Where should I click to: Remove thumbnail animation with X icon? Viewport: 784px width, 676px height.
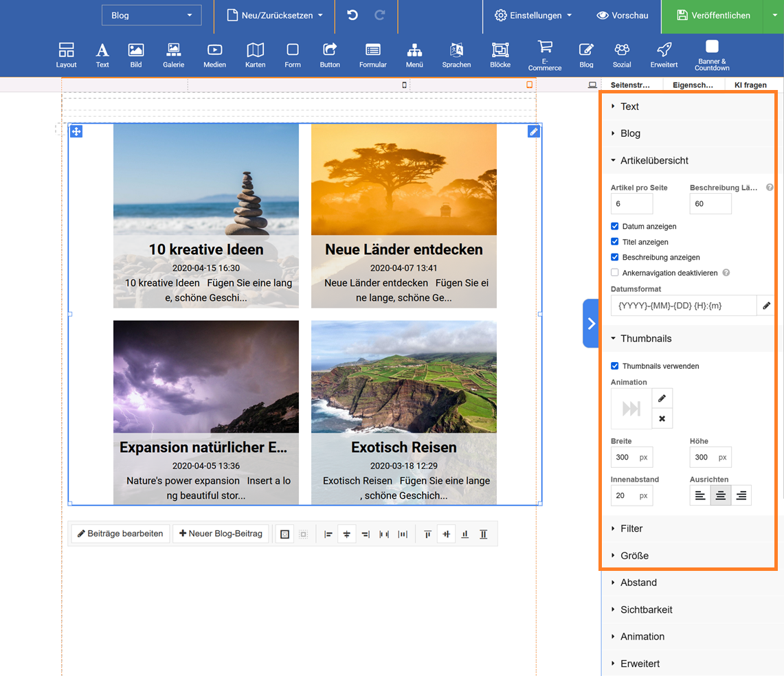662,418
